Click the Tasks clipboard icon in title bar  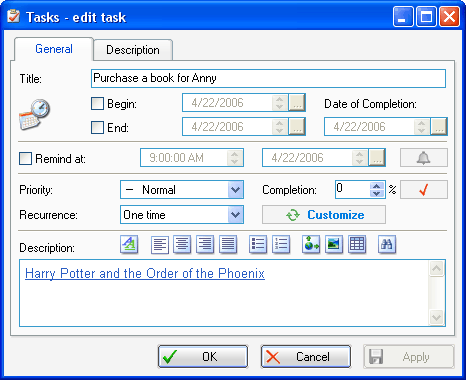[x=13, y=16]
